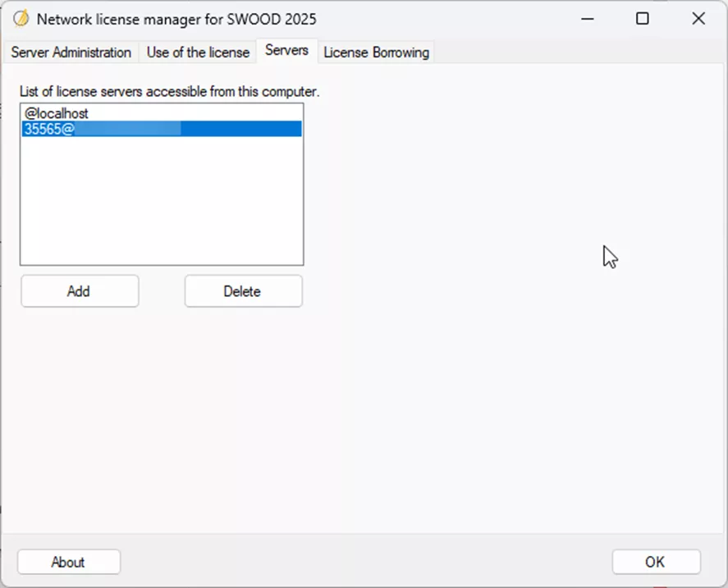Confirm settings with the OK button

656,562
